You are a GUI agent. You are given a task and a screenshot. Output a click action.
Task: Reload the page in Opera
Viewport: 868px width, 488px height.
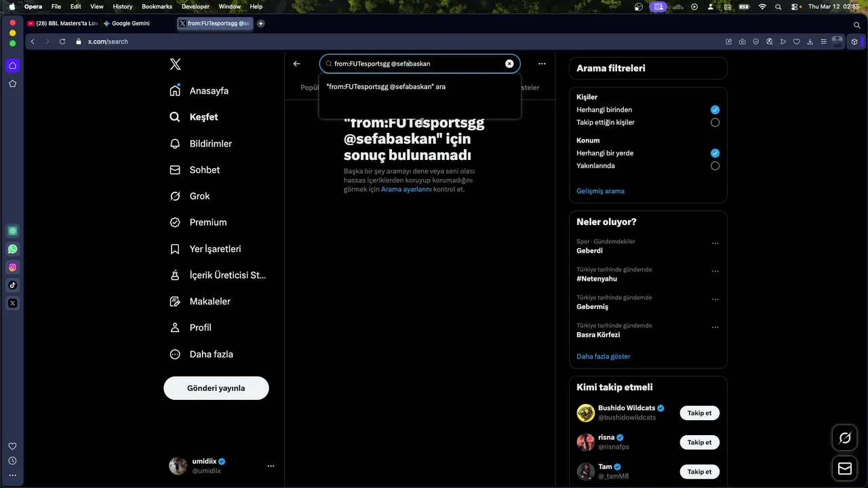(62, 41)
